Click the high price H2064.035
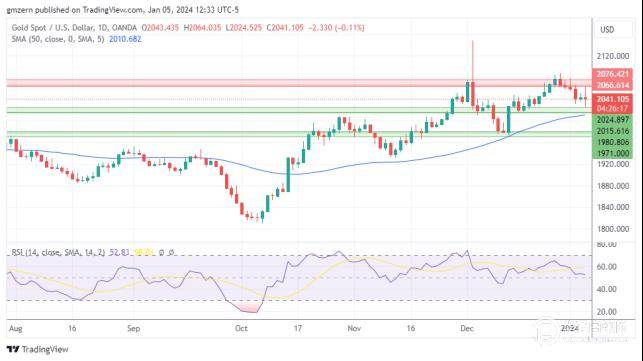This screenshot has height=361, width=643. tap(202, 28)
